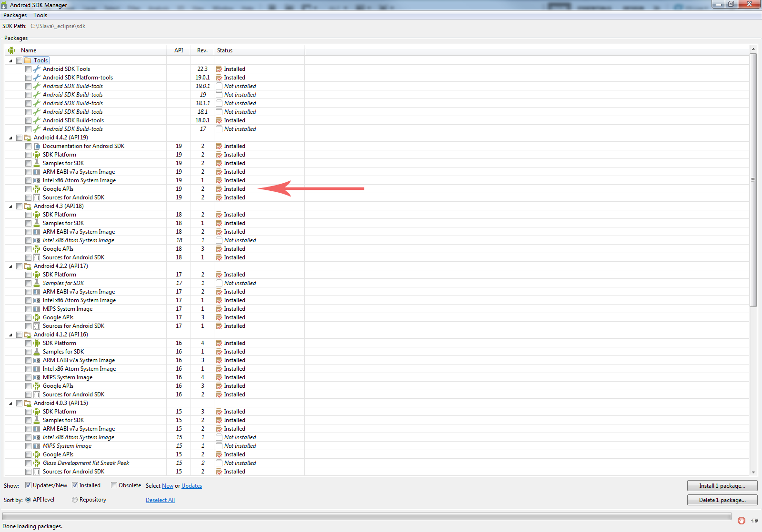This screenshot has height=532, width=762.
Task: Click the installed status icon for Android SDK Tools
Action: [x=219, y=69]
